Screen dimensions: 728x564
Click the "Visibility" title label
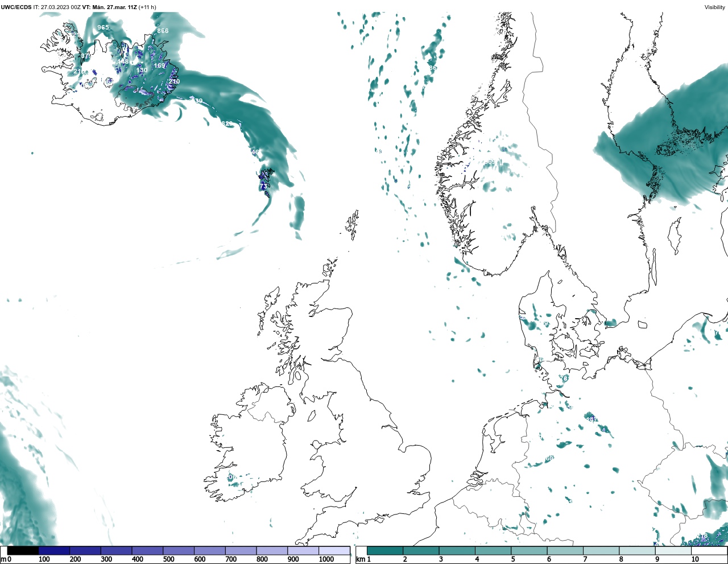pyautogui.click(x=715, y=7)
